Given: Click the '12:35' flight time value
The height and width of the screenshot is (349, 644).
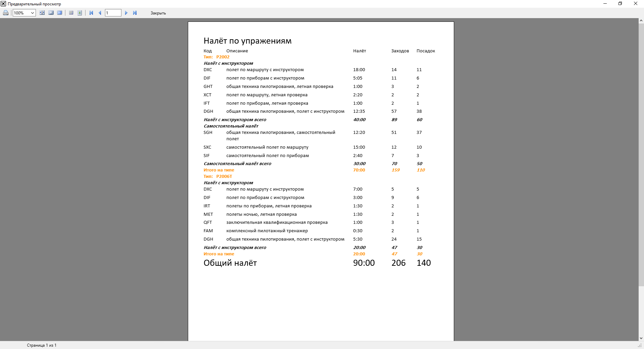Looking at the screenshot, I should [x=359, y=111].
